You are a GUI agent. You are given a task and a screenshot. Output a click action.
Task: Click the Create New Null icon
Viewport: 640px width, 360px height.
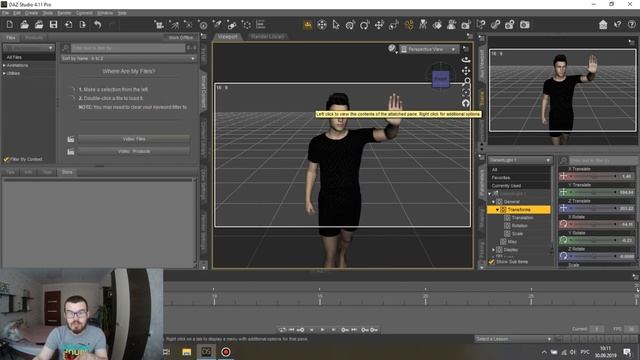[247, 25]
